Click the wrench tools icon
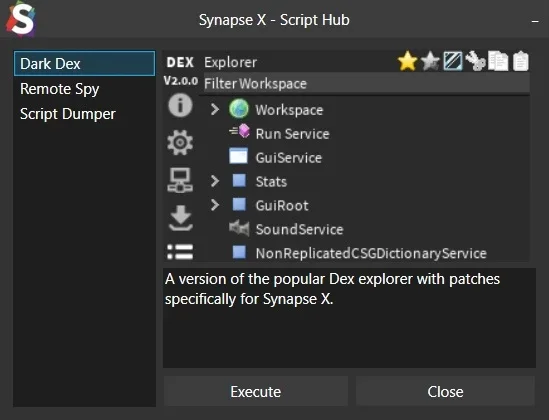Image resolution: width=549 pixels, height=420 pixels. click(475, 61)
